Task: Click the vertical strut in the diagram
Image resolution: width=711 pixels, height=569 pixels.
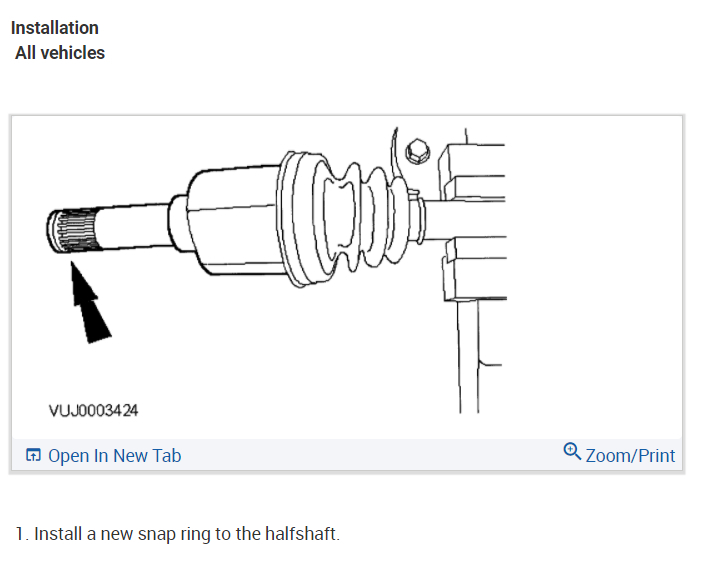Action: (x=468, y=357)
